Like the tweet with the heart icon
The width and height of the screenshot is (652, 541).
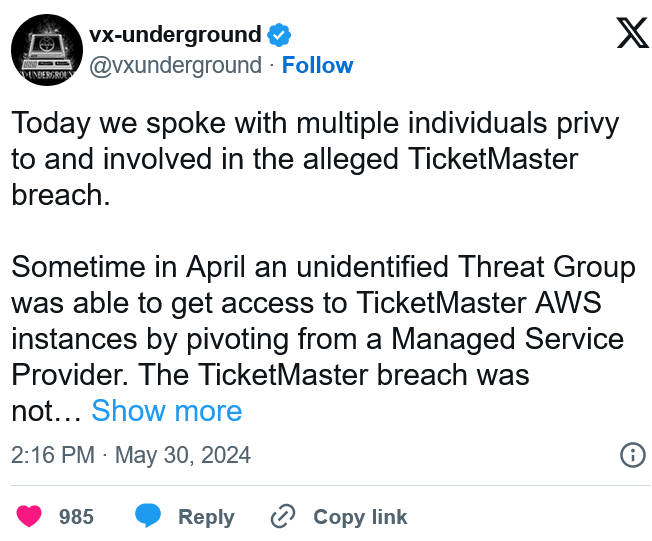29,516
